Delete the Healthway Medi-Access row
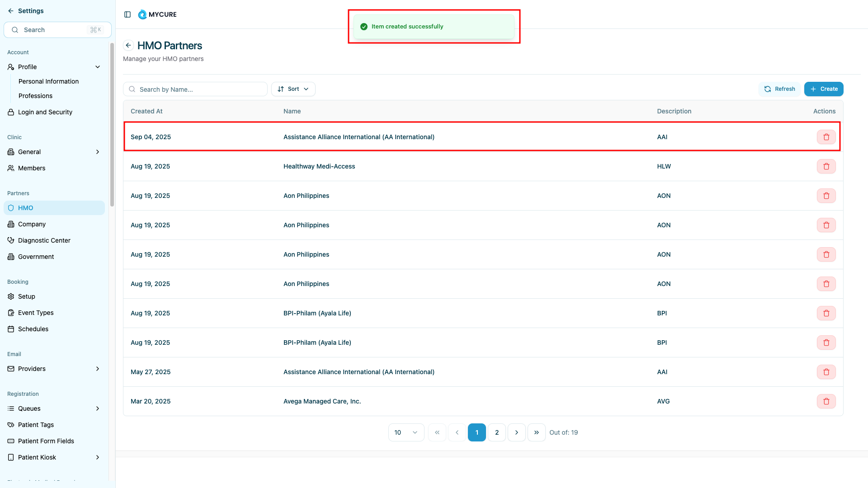 coord(826,166)
